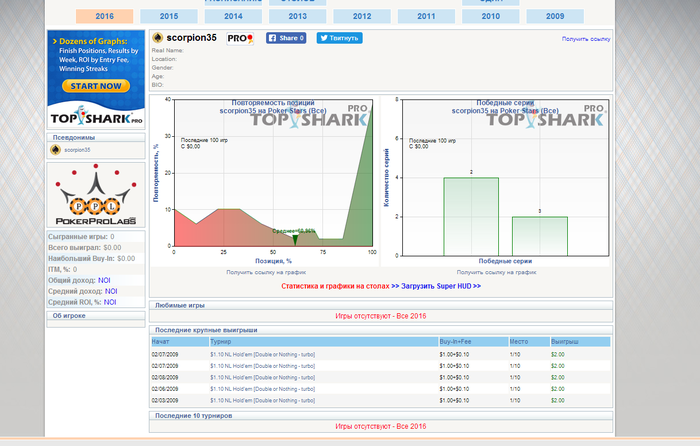
Task: Open the 02/03/2009 Double or Nothing tournament
Action: (262, 400)
